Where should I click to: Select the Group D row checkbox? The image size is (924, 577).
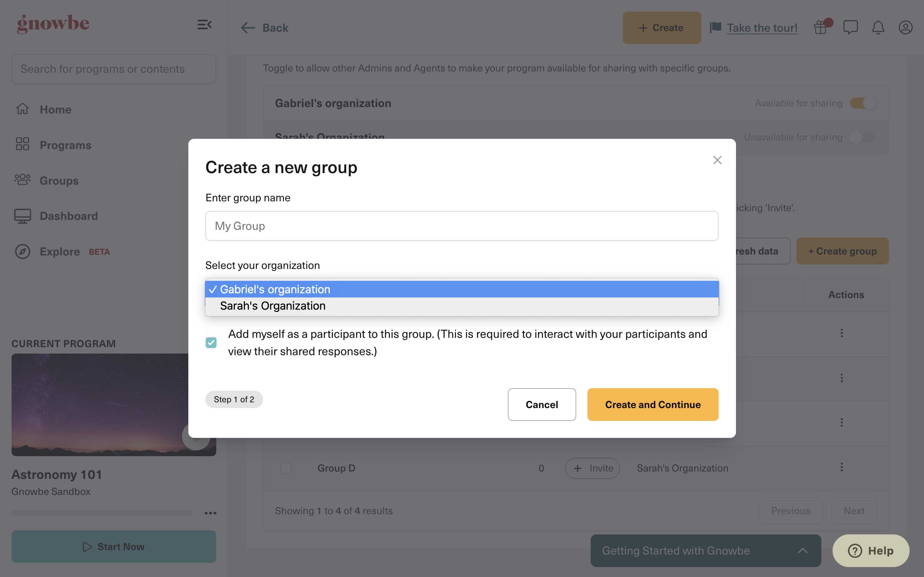(286, 468)
